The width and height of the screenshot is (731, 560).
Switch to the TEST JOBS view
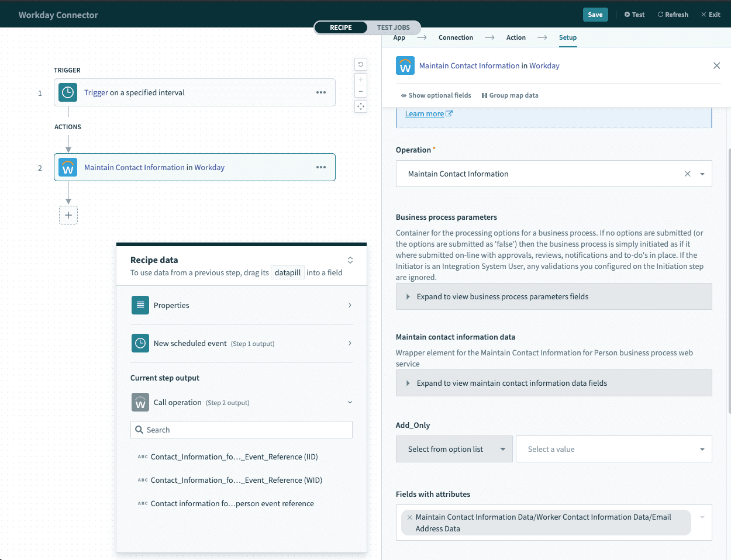click(x=393, y=27)
